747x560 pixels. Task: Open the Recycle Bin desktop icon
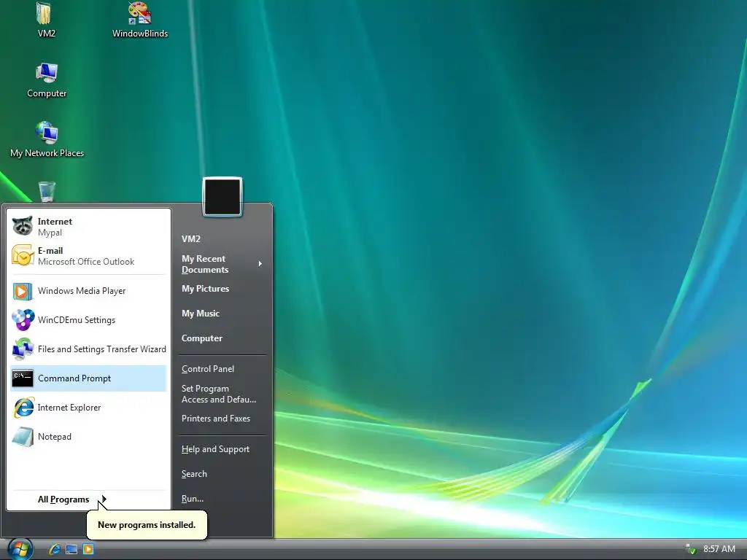tap(47, 192)
